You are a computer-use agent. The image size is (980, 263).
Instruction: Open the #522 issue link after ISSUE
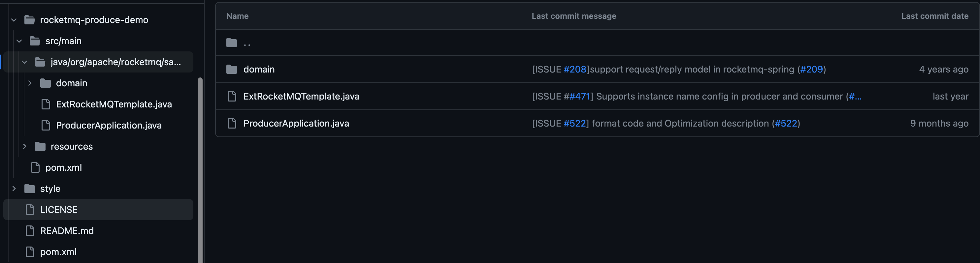[x=574, y=124]
